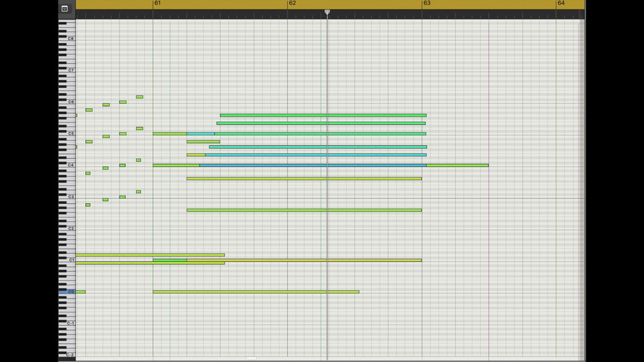Viewport: 644px width, 362px height.
Task: Jump to bar 61 on the ruler
Action: tap(158, 3)
